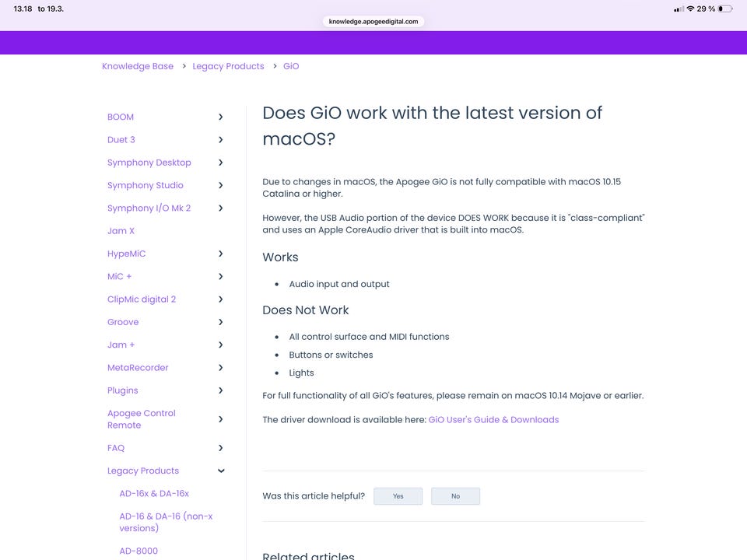Expand the Duet 3 chevron arrow
Image resolution: width=747 pixels, height=560 pixels.
pos(221,140)
